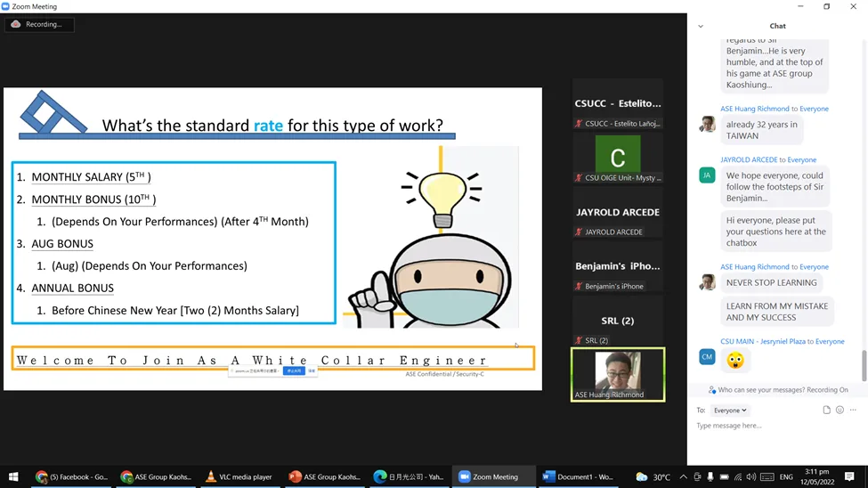Collapse the Chat panel chevron
Screen dimensions: 868x488
pyautogui.click(x=701, y=27)
